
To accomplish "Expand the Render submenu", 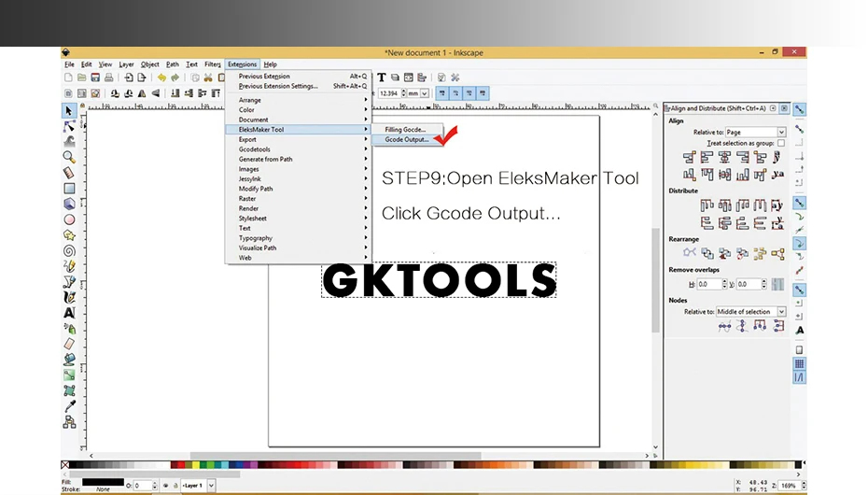I will 298,209.
